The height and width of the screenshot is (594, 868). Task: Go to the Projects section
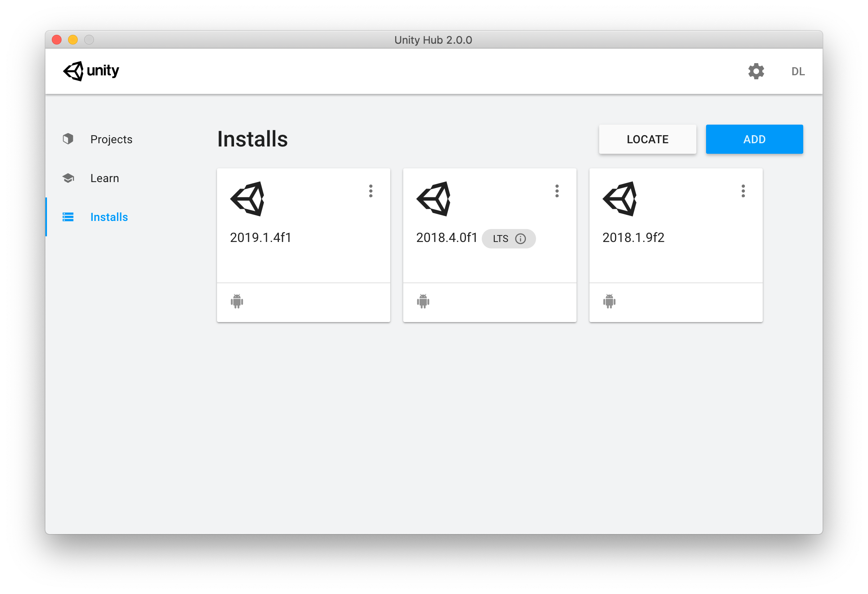(111, 139)
